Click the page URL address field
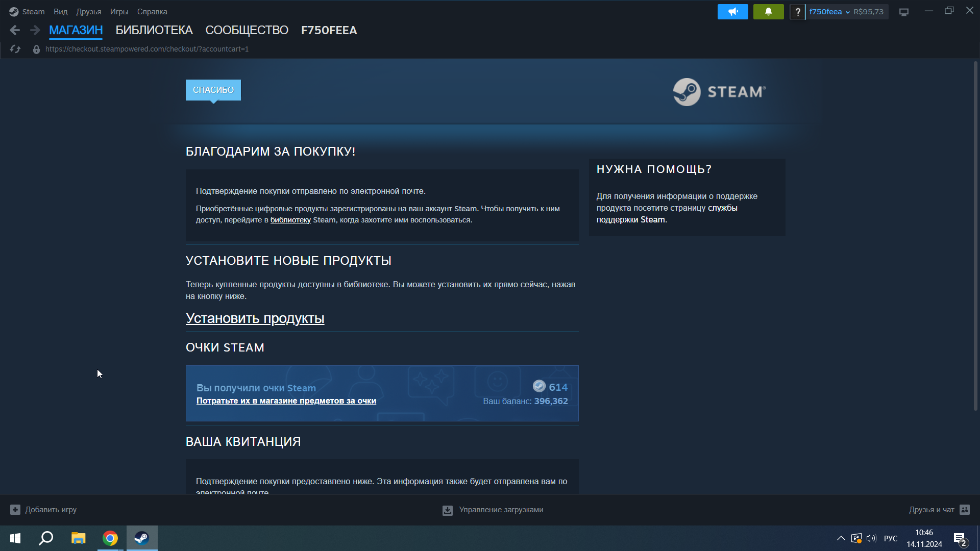The height and width of the screenshot is (551, 980). [147, 49]
